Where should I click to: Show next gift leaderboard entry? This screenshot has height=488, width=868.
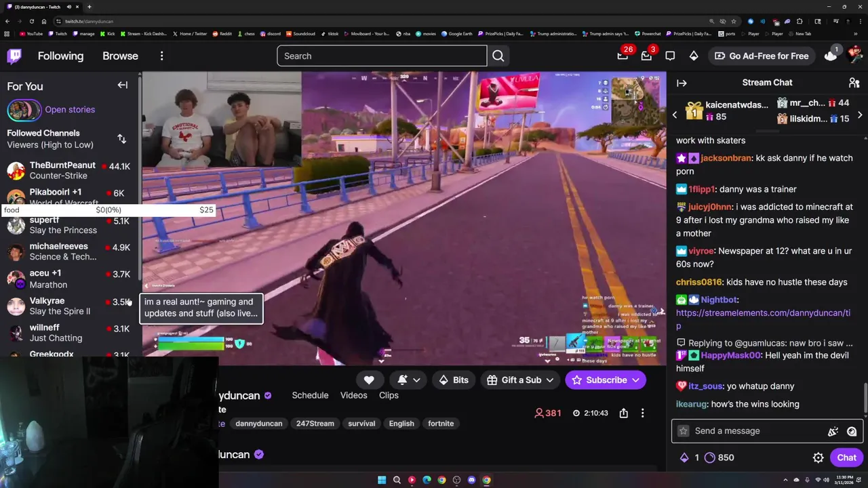pyautogui.click(x=860, y=115)
